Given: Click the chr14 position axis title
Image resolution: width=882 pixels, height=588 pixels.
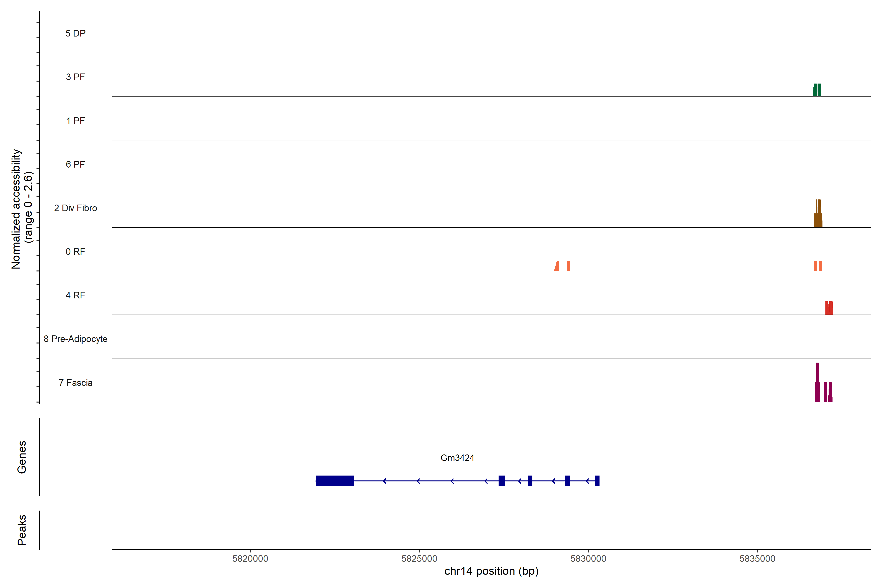Looking at the screenshot, I should click(491, 571).
